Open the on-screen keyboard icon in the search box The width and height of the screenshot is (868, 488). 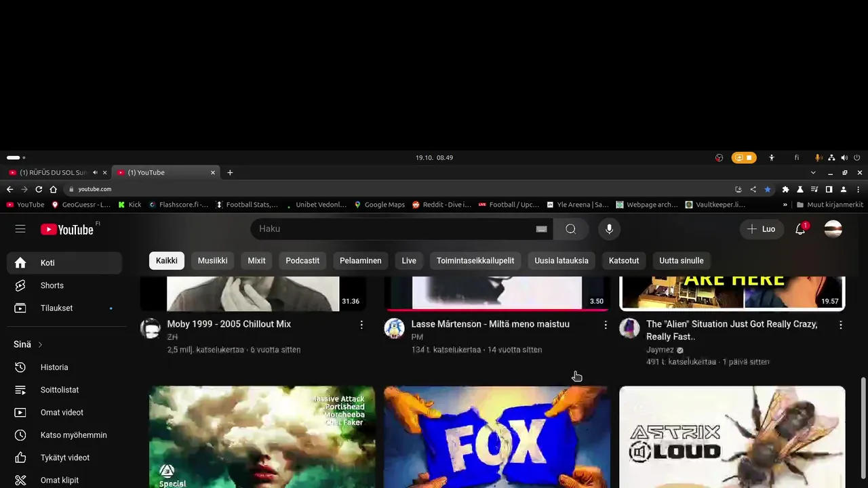coord(541,229)
